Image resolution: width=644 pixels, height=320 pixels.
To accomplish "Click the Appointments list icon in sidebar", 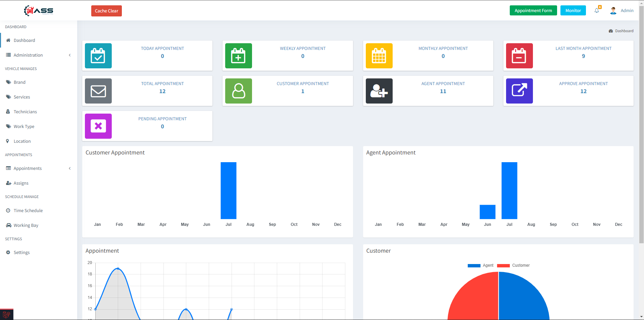I will [8, 168].
